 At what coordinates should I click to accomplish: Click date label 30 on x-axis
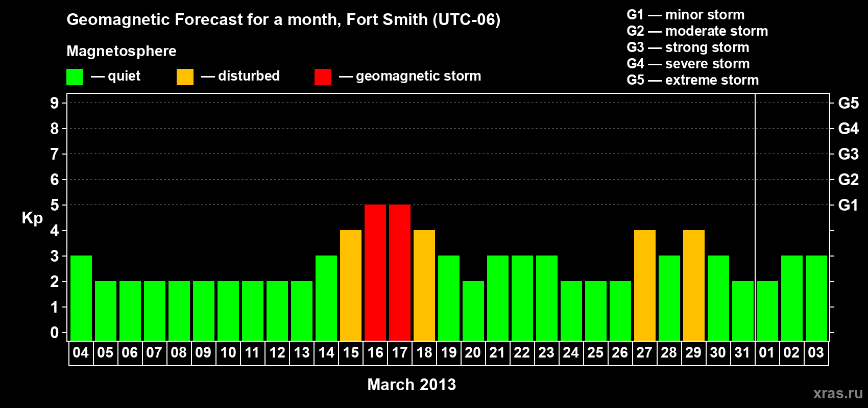[x=718, y=352]
